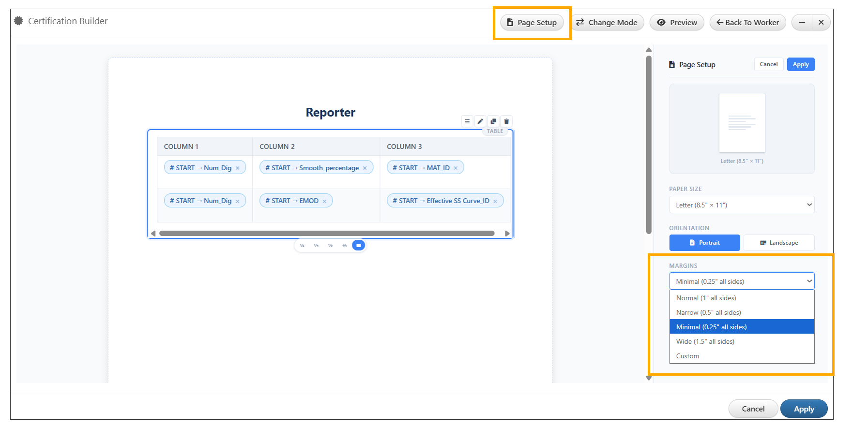
Task: Set table width to full-width option
Action: click(358, 246)
